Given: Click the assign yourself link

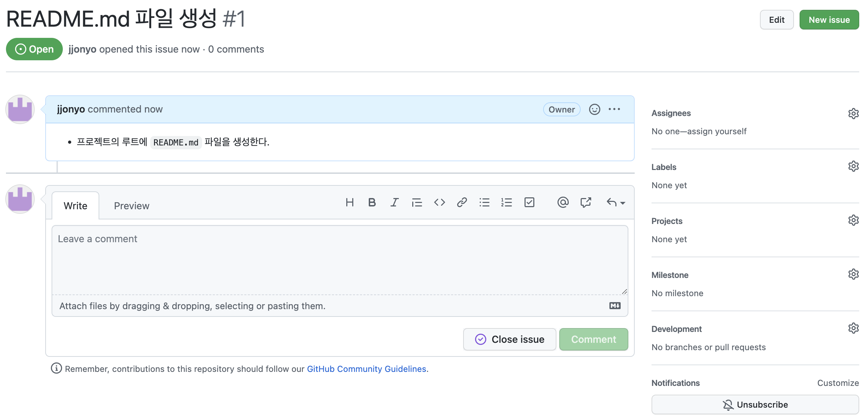Looking at the screenshot, I should pos(716,131).
